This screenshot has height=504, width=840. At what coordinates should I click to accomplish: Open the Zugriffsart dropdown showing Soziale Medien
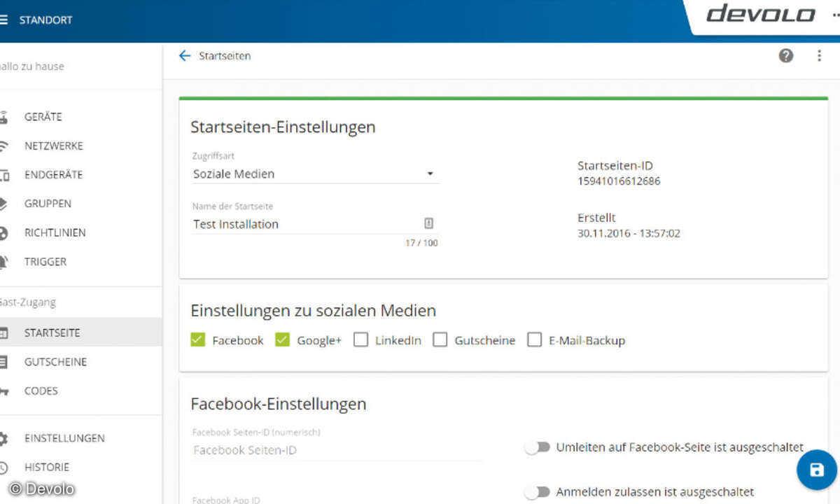point(316,174)
